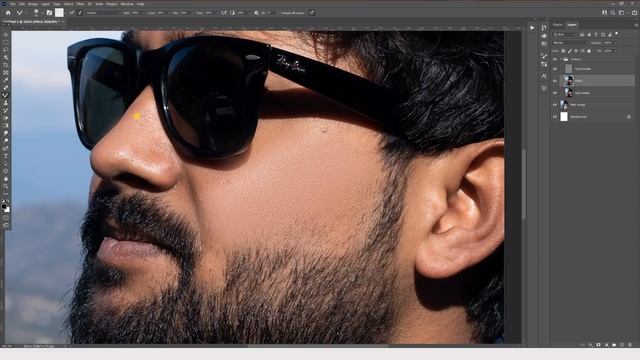Select the Gradient tool
This screenshot has width=640, height=360.
point(6,126)
